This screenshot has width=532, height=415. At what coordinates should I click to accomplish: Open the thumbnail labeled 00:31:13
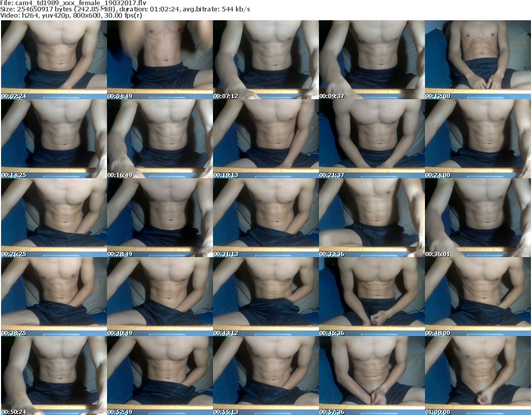click(x=265, y=218)
